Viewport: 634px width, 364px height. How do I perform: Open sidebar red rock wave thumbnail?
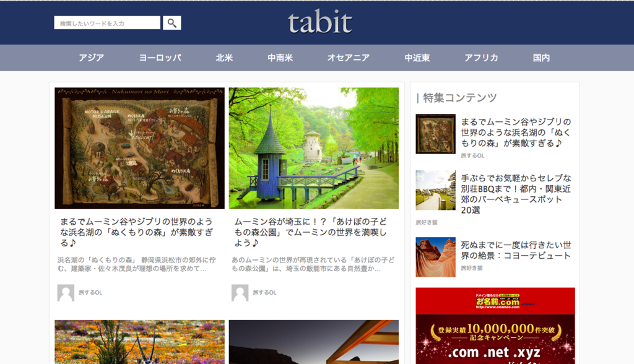point(435,257)
